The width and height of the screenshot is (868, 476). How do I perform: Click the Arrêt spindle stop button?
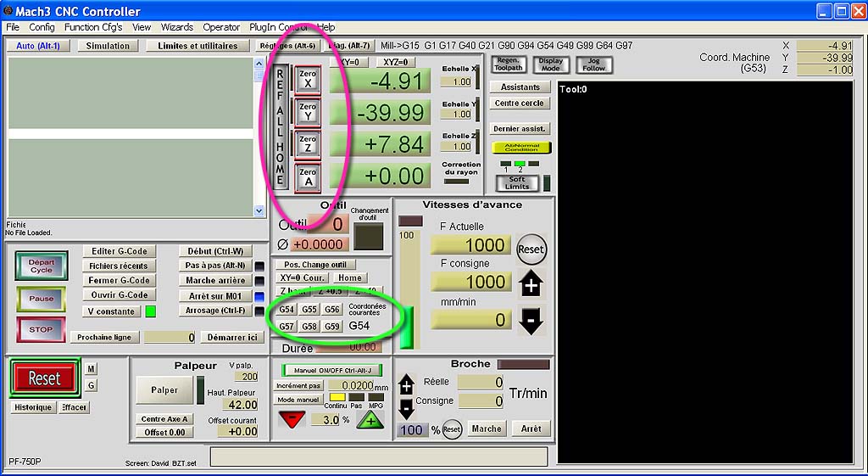(x=531, y=428)
